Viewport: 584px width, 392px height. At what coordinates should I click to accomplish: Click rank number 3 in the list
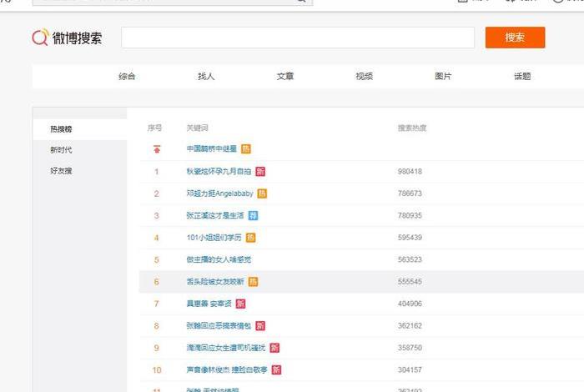[157, 215]
